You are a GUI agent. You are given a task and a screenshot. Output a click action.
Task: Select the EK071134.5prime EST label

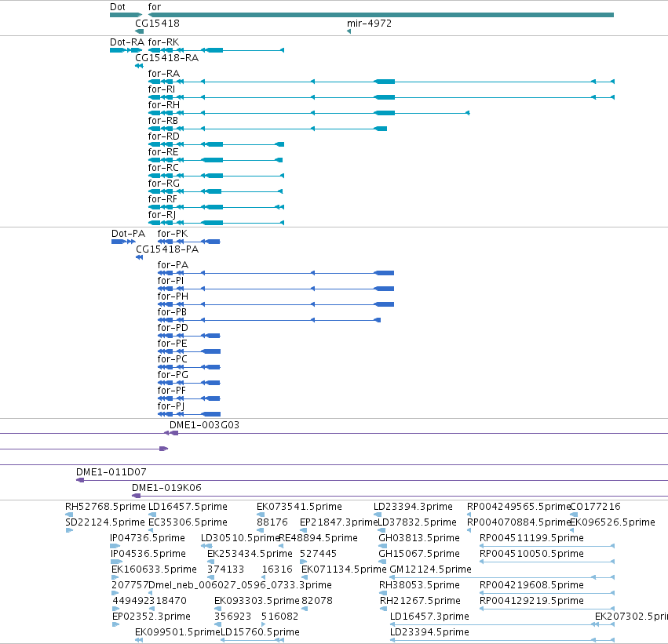point(344,570)
